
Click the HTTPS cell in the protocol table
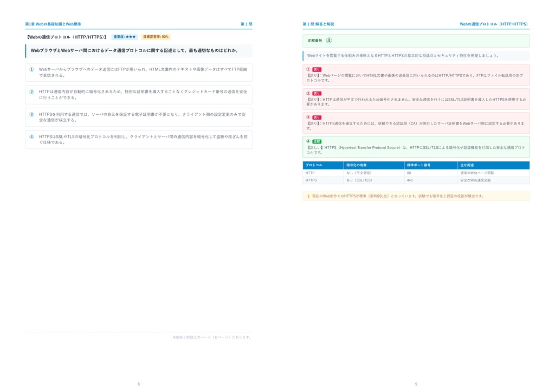(323, 180)
